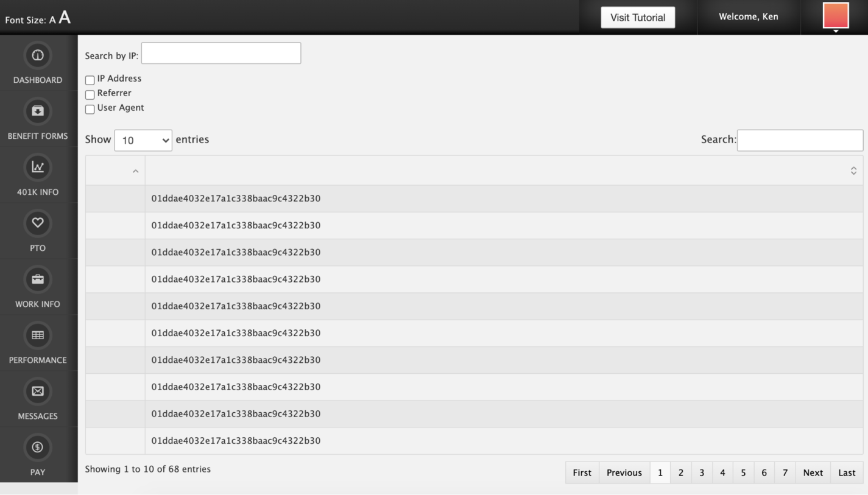This screenshot has width=868, height=495.
Task: Click the Visit Tutorial button
Action: 637,17
